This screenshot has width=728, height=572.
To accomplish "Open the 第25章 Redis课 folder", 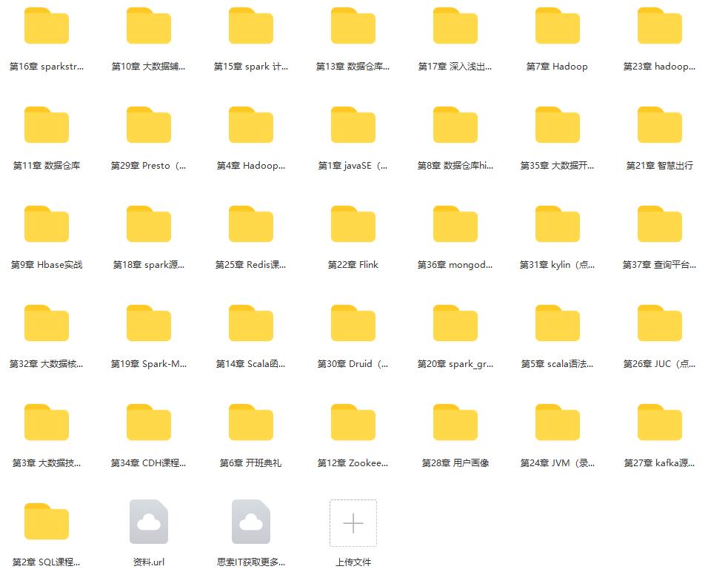I will [x=251, y=225].
